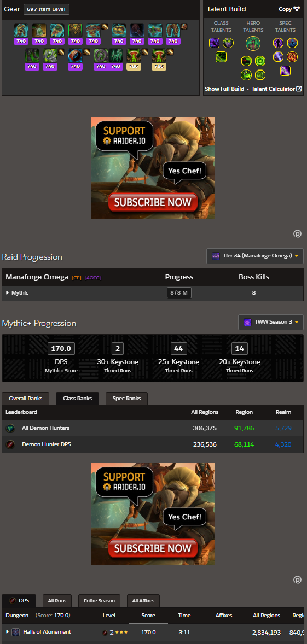Click the realm rank 5,729 link
The width and height of the screenshot is (307, 644).
[x=283, y=428]
